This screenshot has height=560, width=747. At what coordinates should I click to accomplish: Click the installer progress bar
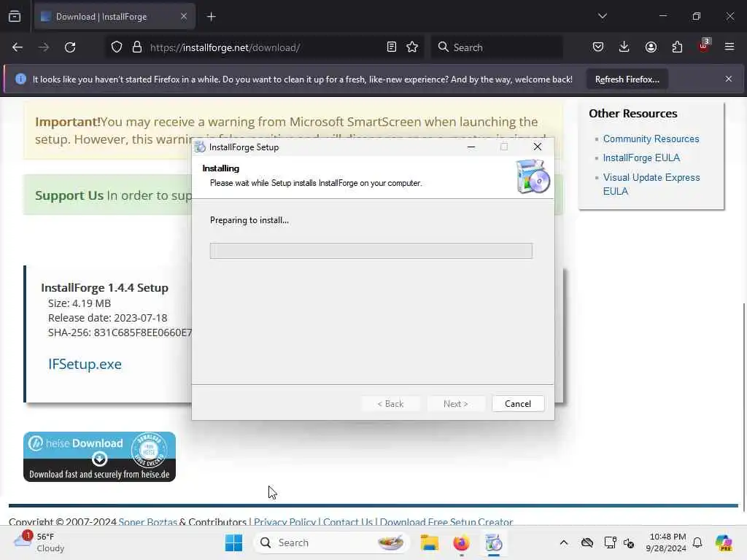click(371, 251)
